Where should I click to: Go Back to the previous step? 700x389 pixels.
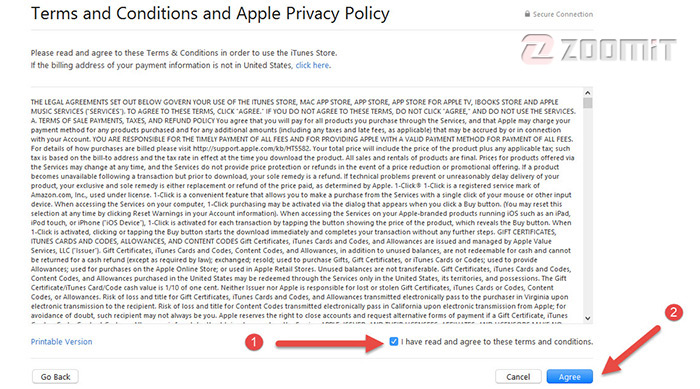55,376
